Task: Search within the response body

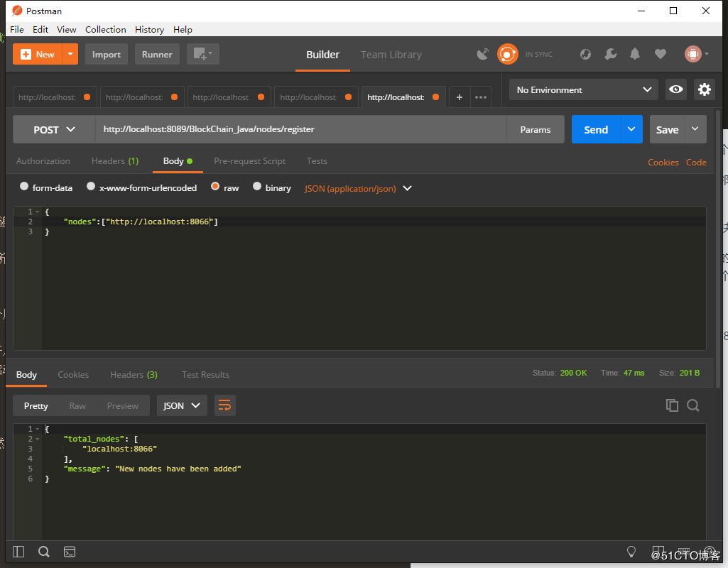Action: coord(693,405)
